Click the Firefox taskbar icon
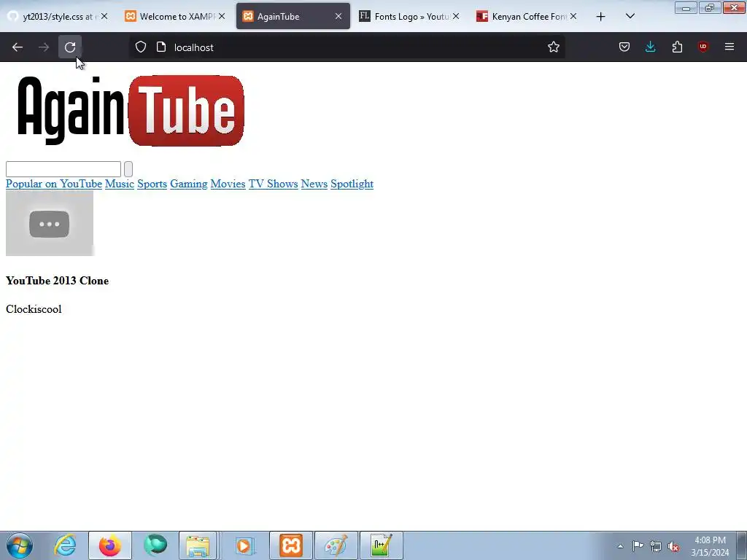Viewport: 747px width, 560px height. (x=109, y=545)
